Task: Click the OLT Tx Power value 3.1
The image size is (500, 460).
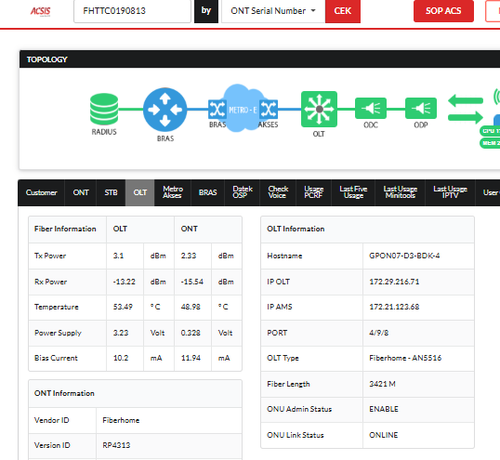Action: 118,256
